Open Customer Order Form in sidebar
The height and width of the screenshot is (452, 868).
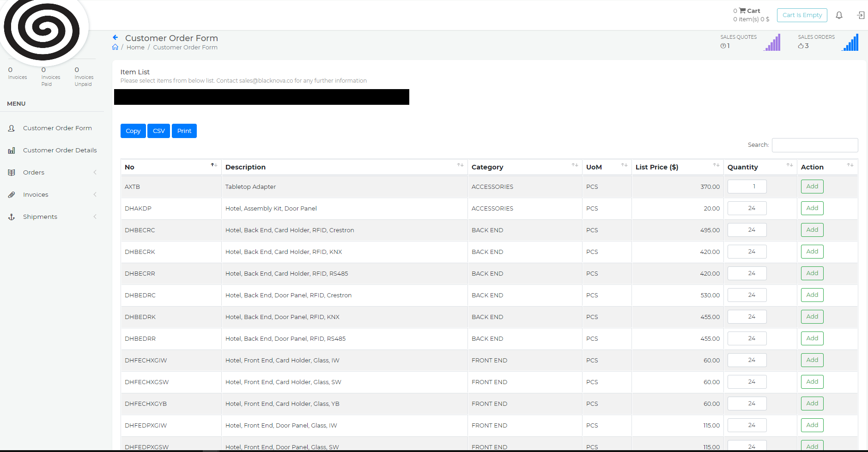click(57, 128)
